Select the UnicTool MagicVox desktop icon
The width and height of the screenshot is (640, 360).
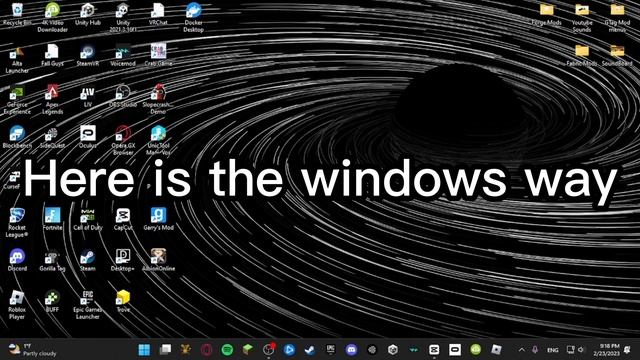(158, 141)
